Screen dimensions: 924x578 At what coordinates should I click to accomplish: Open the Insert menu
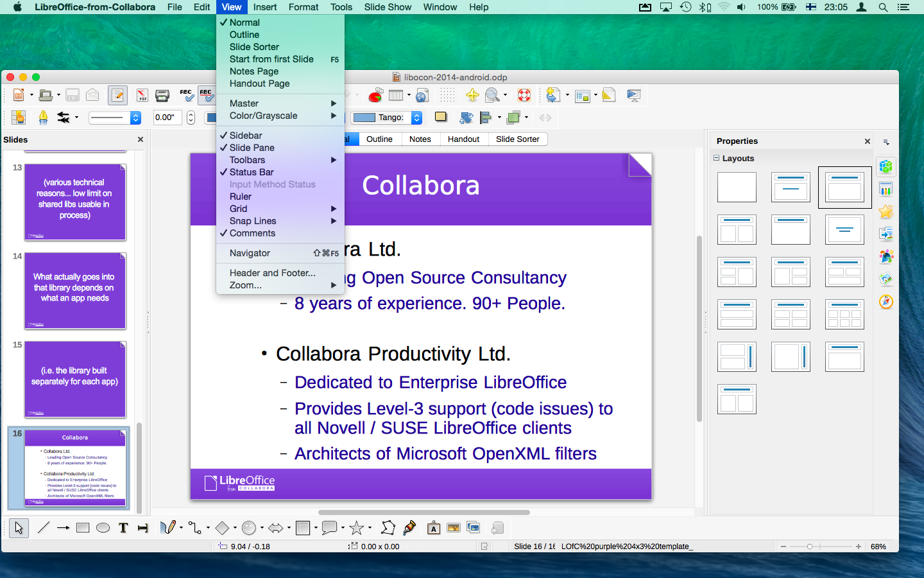click(x=265, y=7)
